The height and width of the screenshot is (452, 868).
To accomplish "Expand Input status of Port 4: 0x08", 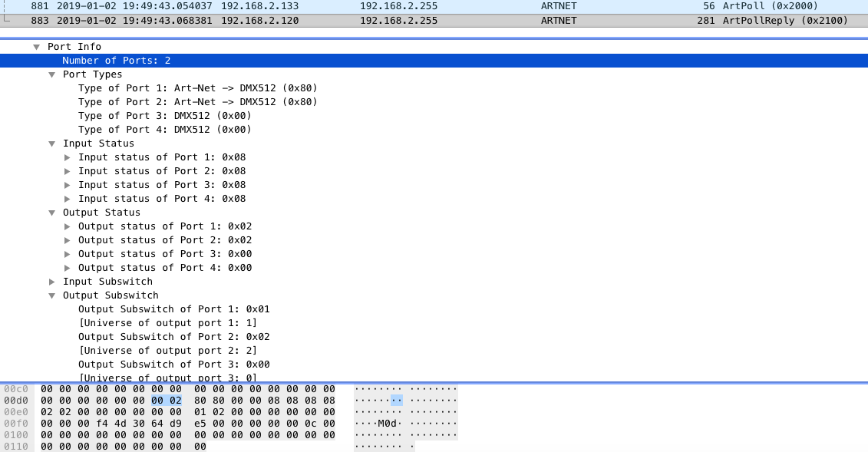I will tap(68, 198).
